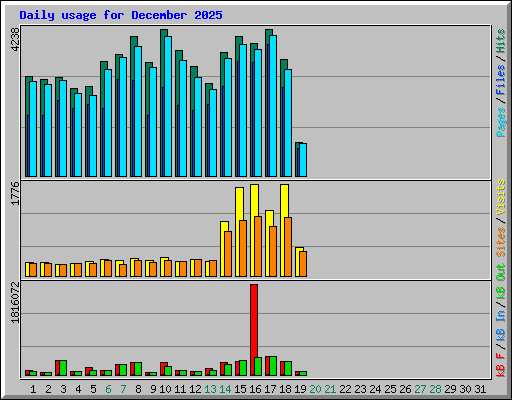Click day label 23 on the x-axis
Viewport: 512px width, 400px height.
click(x=360, y=389)
